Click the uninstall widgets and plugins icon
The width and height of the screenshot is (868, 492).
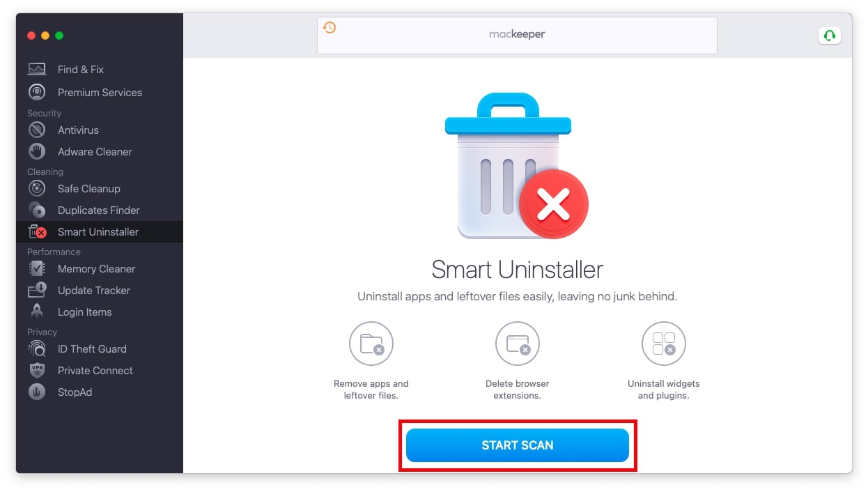[x=663, y=344]
